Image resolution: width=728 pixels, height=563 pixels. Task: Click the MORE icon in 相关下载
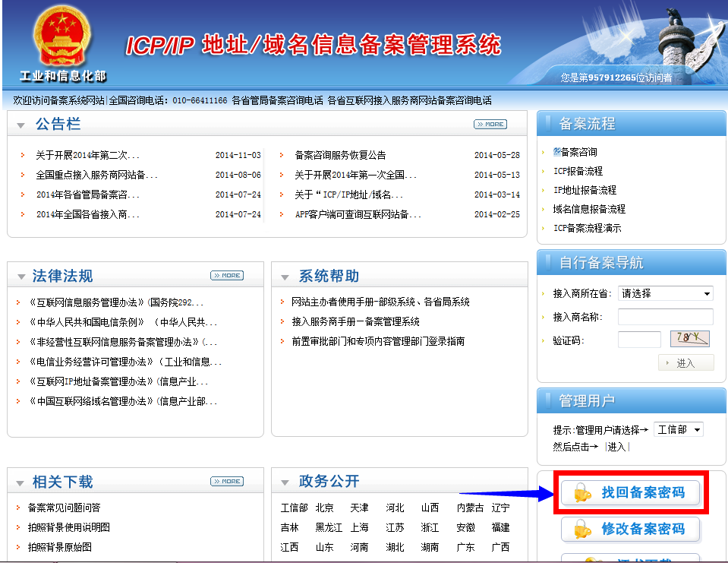pyautogui.click(x=226, y=481)
